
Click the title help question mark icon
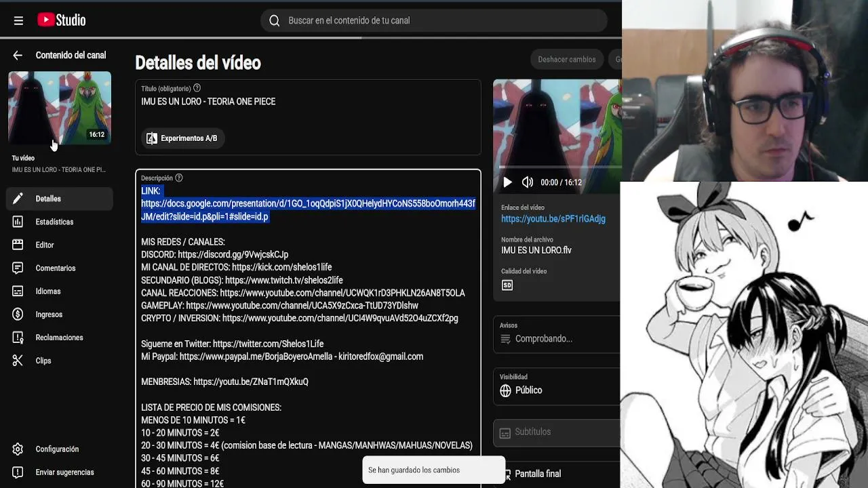[x=197, y=88]
